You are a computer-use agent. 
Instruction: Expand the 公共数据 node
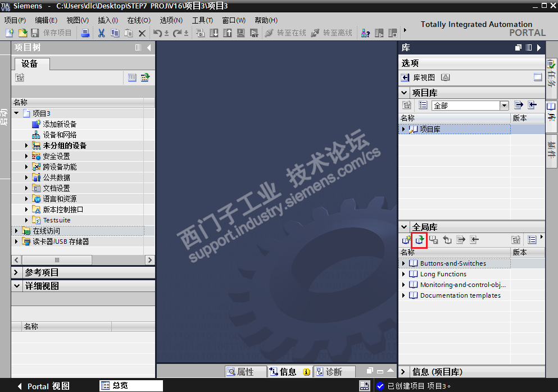click(x=26, y=177)
